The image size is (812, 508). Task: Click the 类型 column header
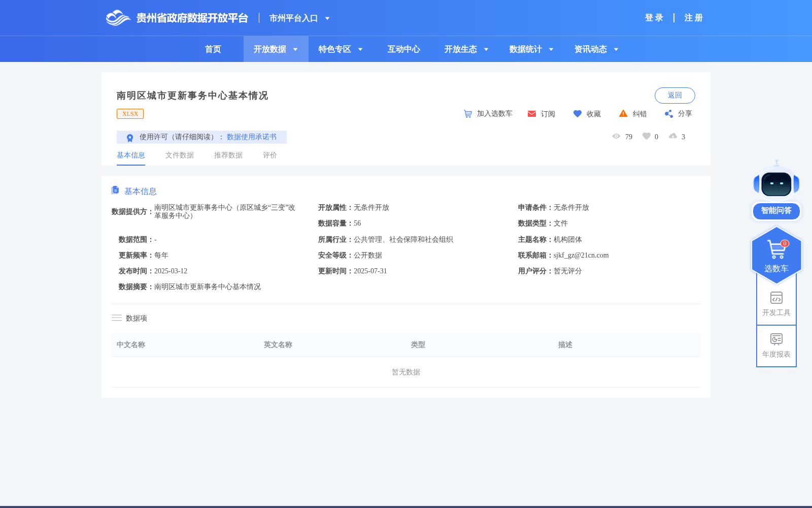pos(418,345)
